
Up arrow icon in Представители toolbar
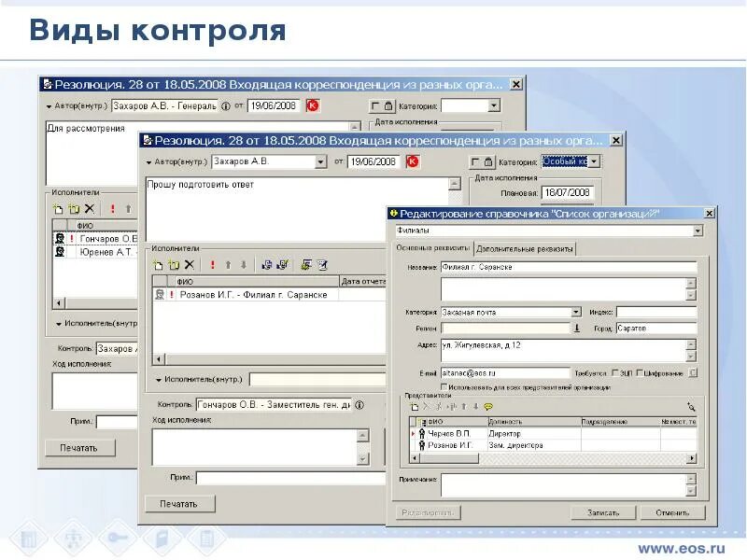click(463, 407)
